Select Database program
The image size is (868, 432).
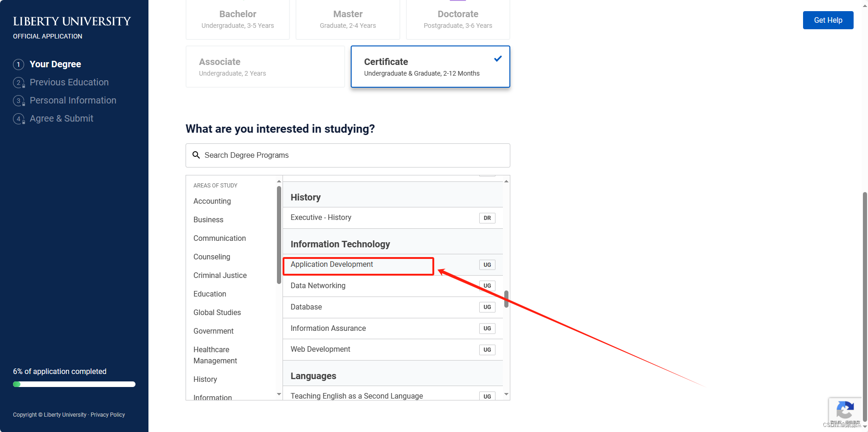point(393,307)
